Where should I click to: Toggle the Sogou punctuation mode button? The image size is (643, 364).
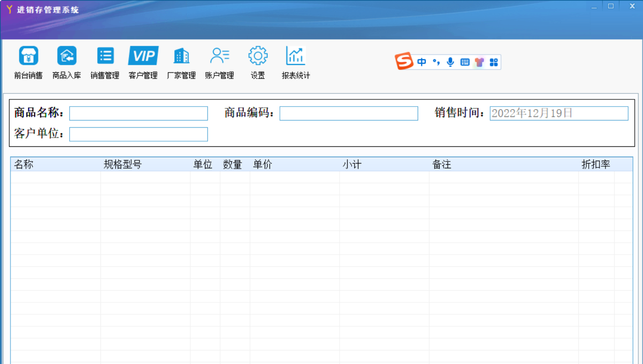click(x=436, y=62)
